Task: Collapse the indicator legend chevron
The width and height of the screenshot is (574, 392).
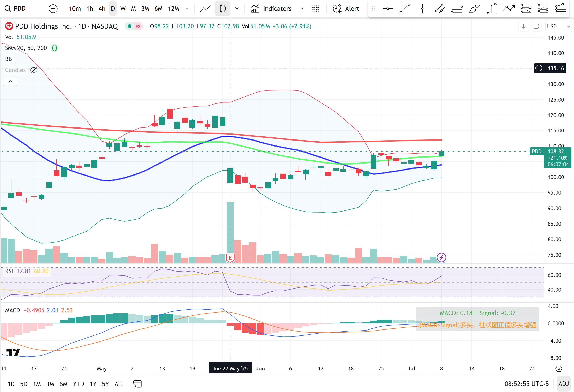Action: (x=10, y=82)
